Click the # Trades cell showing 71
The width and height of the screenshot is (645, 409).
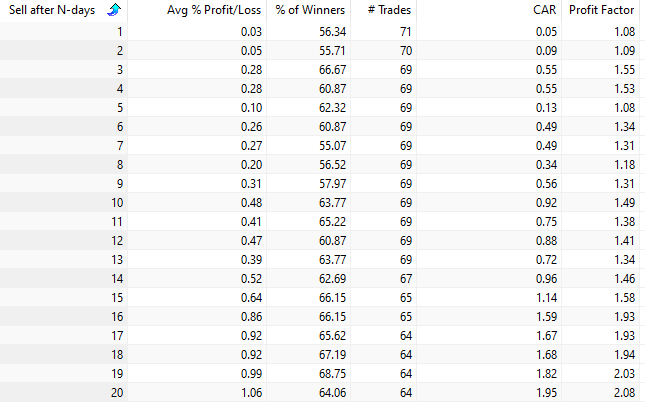405,33
